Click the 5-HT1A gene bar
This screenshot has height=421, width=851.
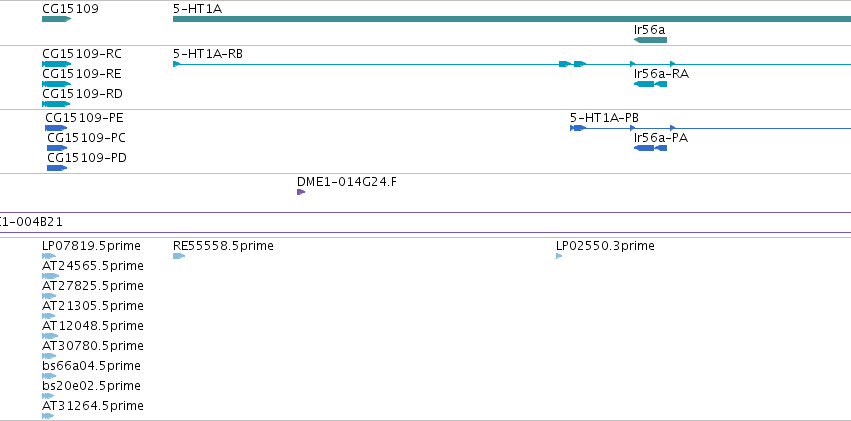(512, 19)
